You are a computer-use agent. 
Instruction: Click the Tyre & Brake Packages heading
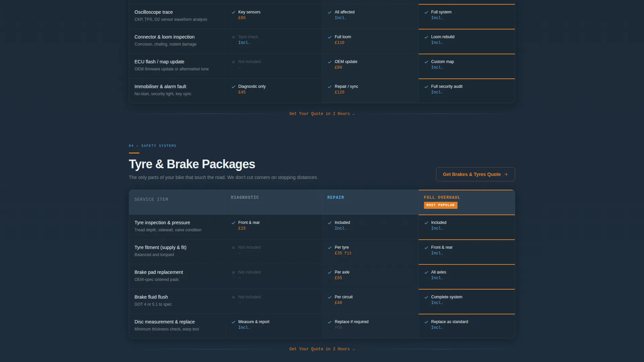click(x=192, y=164)
